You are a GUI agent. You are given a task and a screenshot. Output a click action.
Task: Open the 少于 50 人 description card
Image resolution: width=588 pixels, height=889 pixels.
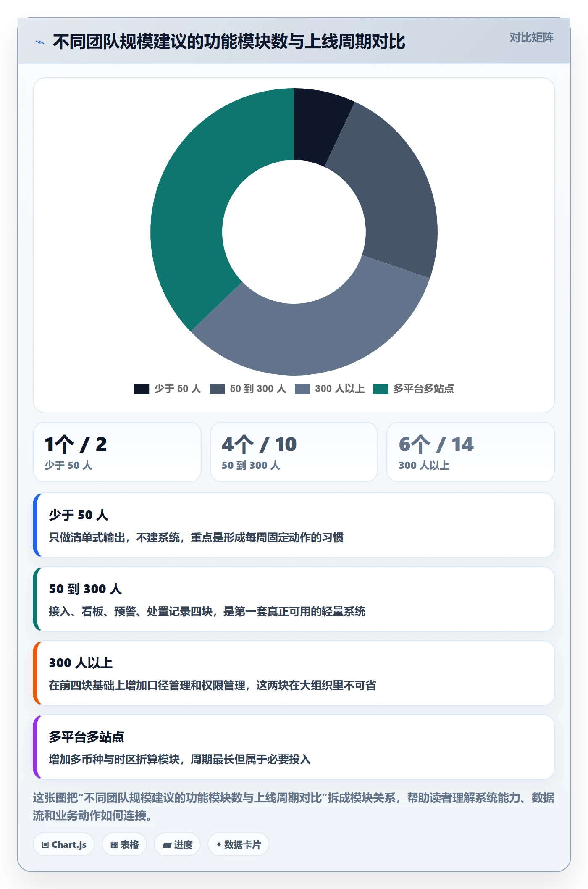pos(294,525)
